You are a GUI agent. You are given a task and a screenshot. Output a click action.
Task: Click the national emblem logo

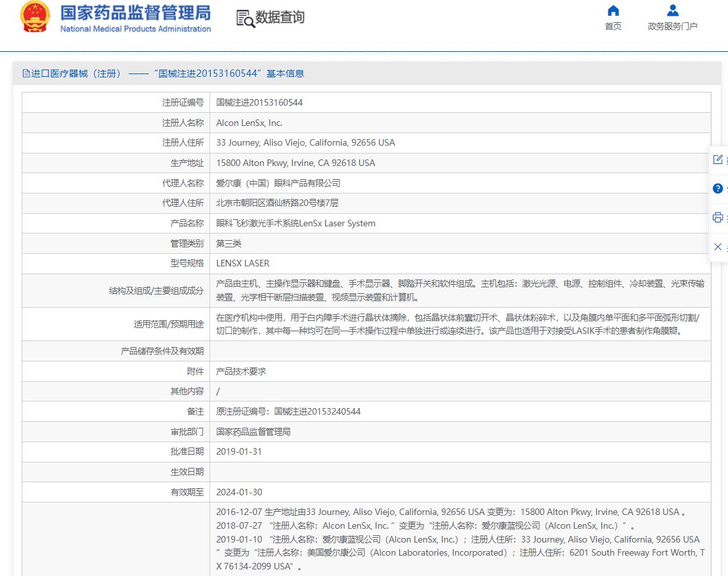click(x=35, y=16)
